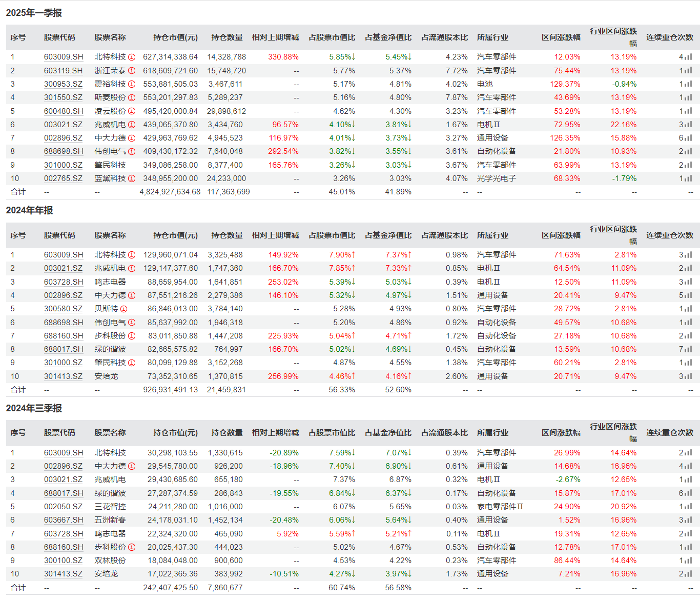The image size is (700, 600).
Task: Click red marker icon beside 蓝黛科技
Action: click(132, 178)
